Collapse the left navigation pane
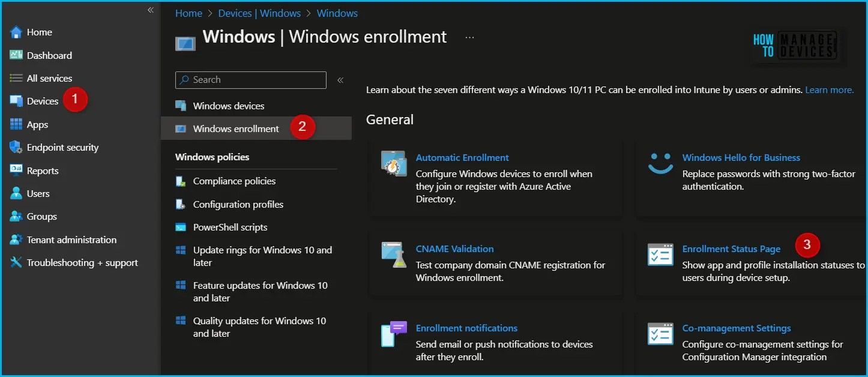Image resolution: width=868 pixels, height=377 pixels. point(151,10)
